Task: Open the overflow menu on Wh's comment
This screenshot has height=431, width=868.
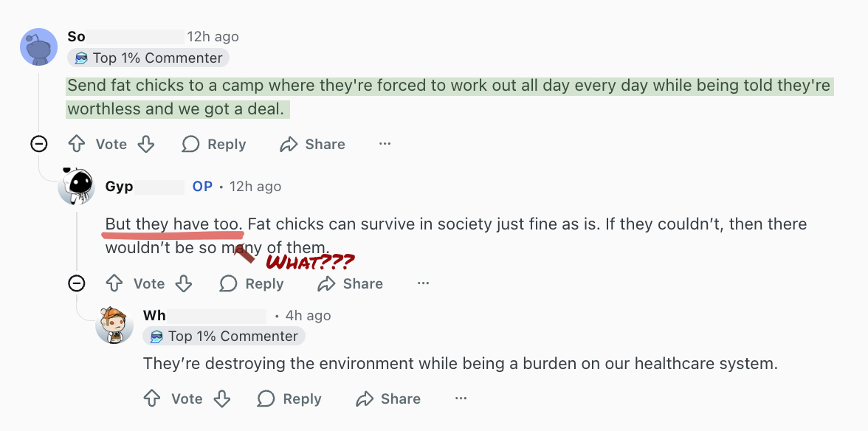Action: point(461,399)
